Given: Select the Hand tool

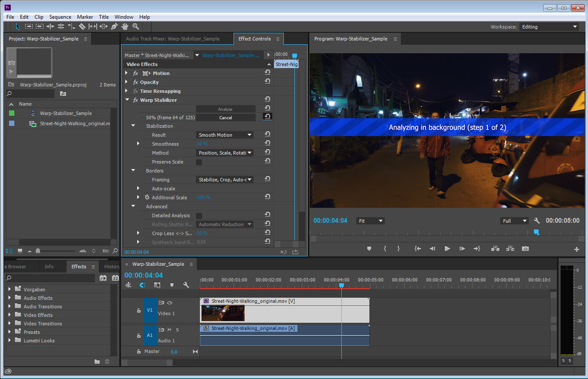Looking at the screenshot, I should pos(125,26).
